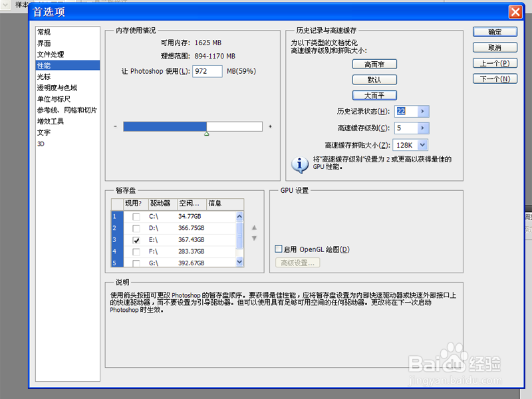Click the 驱动器 column header
Screen dimensions: 532x399
coord(163,203)
